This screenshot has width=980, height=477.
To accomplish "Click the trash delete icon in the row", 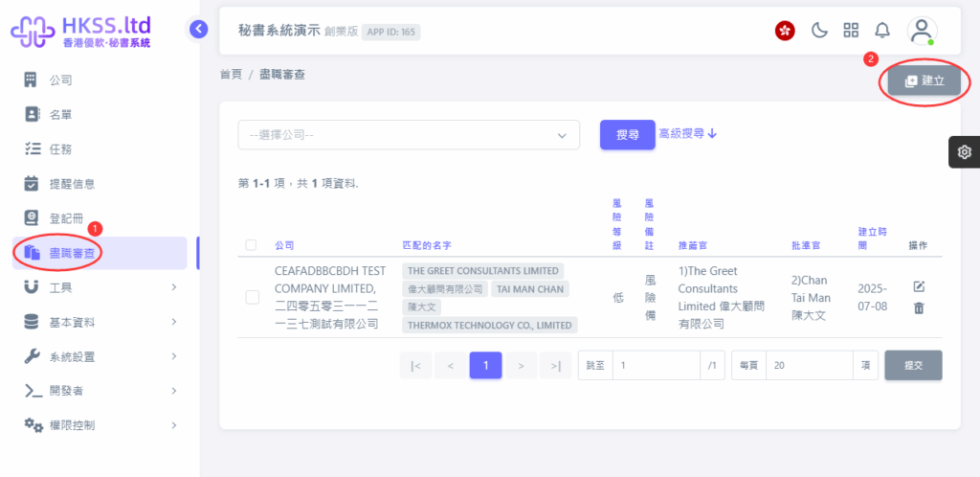I will point(919,308).
